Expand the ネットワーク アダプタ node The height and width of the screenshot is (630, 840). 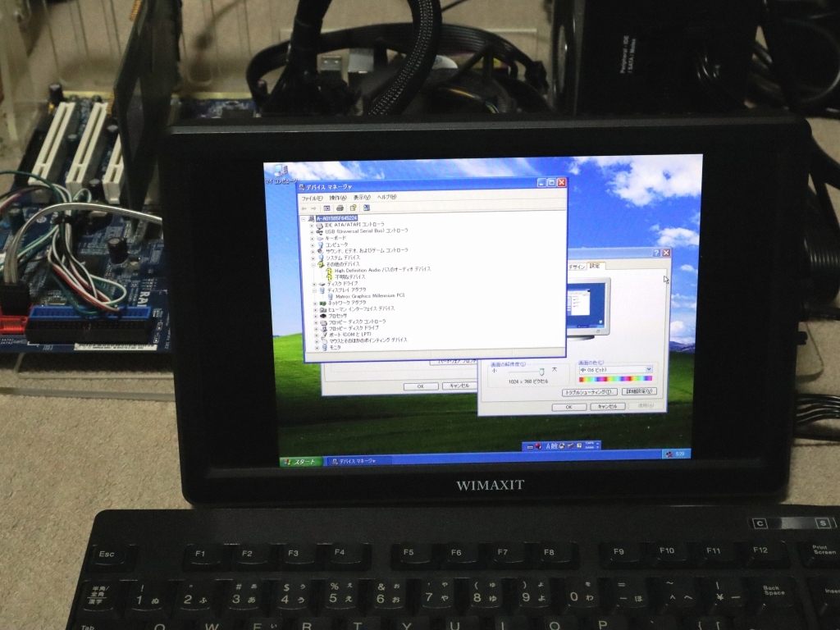click(315, 304)
